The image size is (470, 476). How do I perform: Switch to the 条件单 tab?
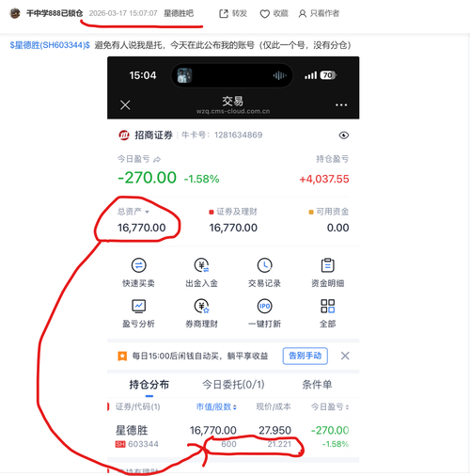[317, 385]
